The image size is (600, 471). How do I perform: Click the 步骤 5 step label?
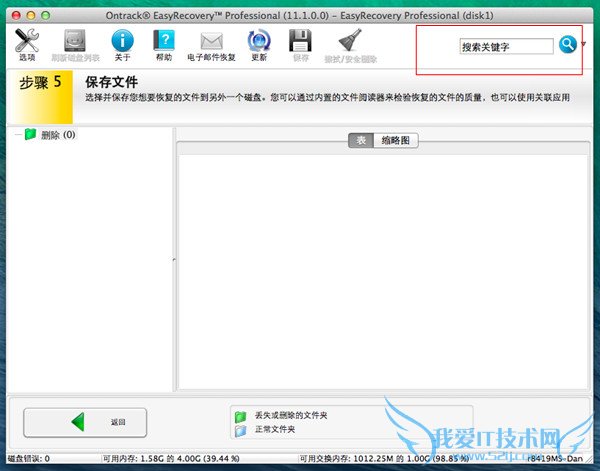tap(40, 82)
